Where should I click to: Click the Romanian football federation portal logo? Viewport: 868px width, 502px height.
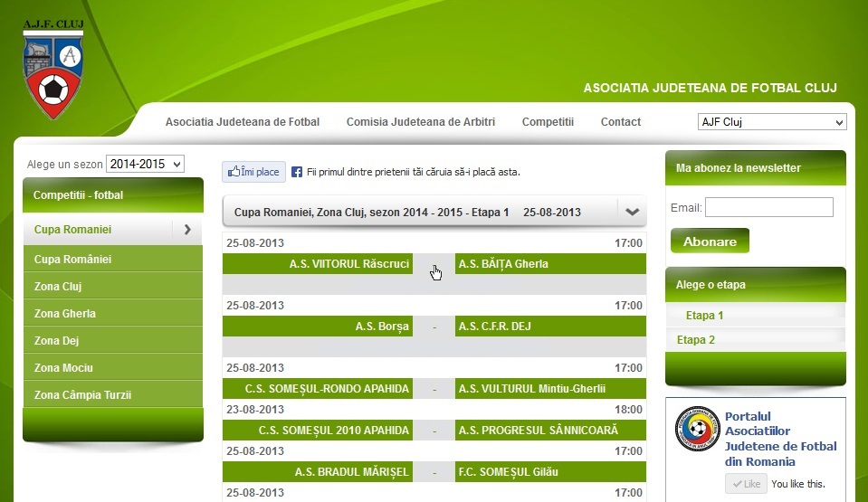point(697,430)
